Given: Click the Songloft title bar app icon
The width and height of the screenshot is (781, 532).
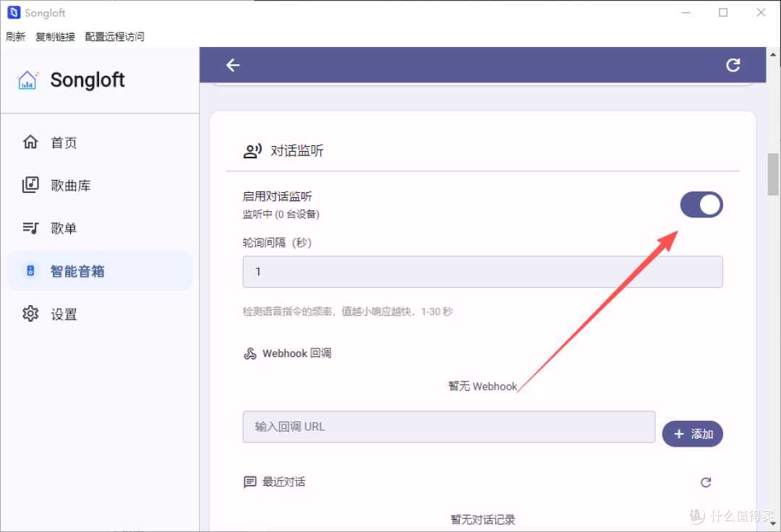Looking at the screenshot, I should click(14, 12).
